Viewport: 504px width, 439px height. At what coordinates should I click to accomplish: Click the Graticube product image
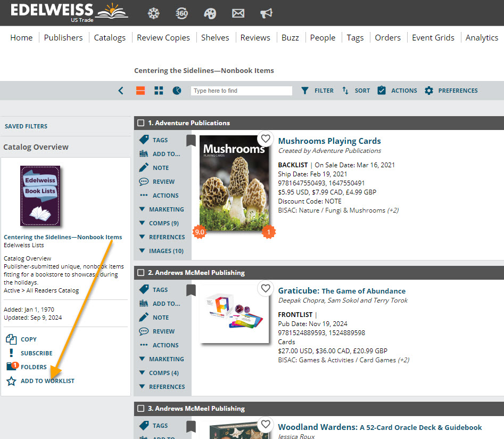point(234,314)
